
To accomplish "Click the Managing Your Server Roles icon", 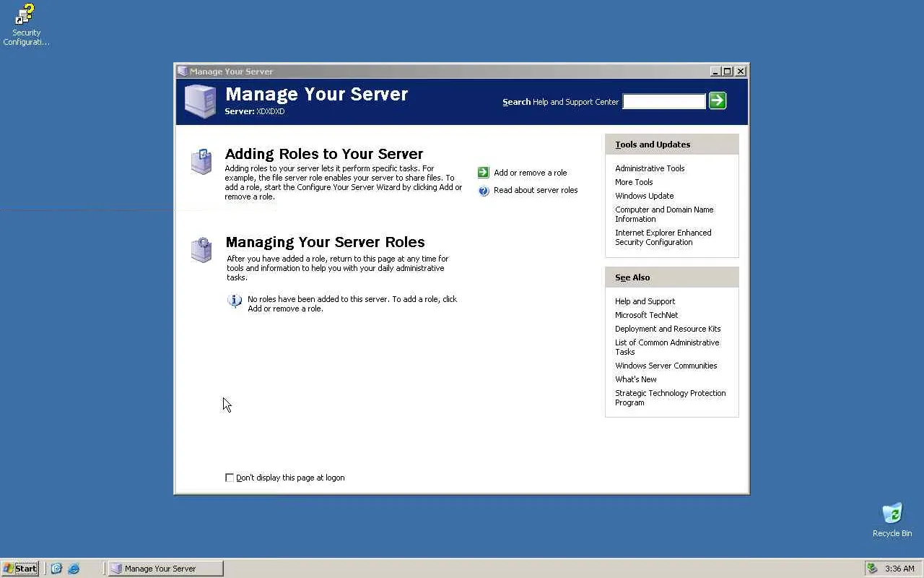I will [x=201, y=250].
